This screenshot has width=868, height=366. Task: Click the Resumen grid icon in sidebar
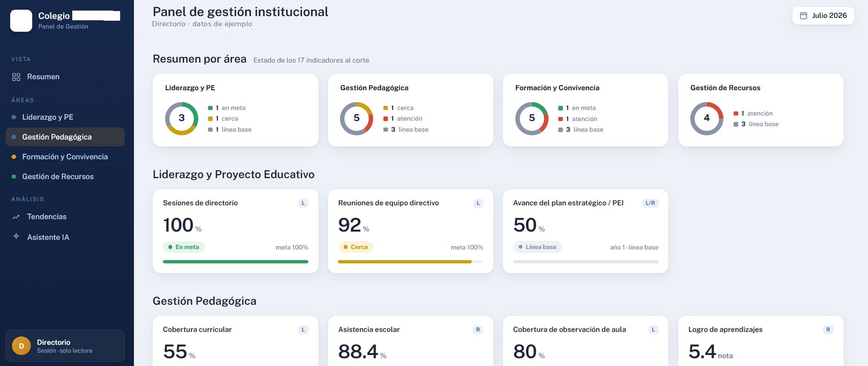click(x=16, y=77)
